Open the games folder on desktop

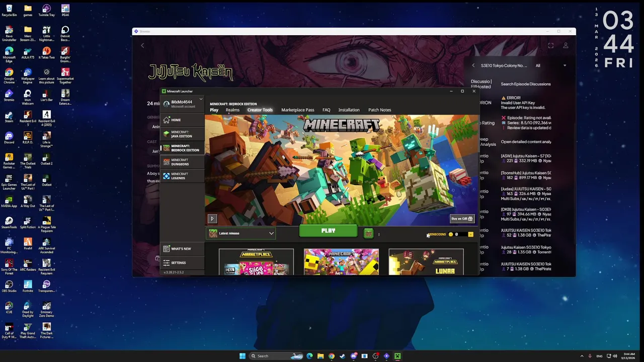click(28, 11)
